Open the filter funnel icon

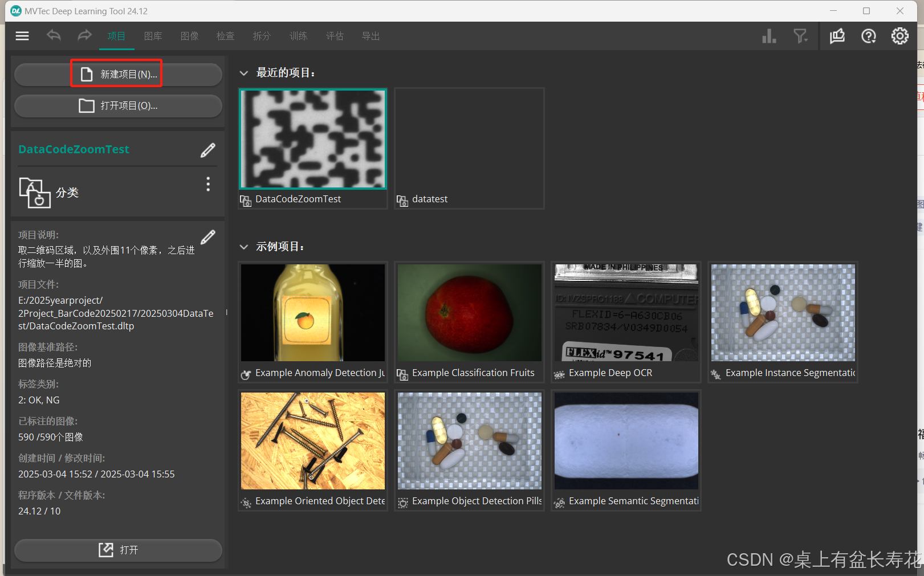click(x=801, y=36)
